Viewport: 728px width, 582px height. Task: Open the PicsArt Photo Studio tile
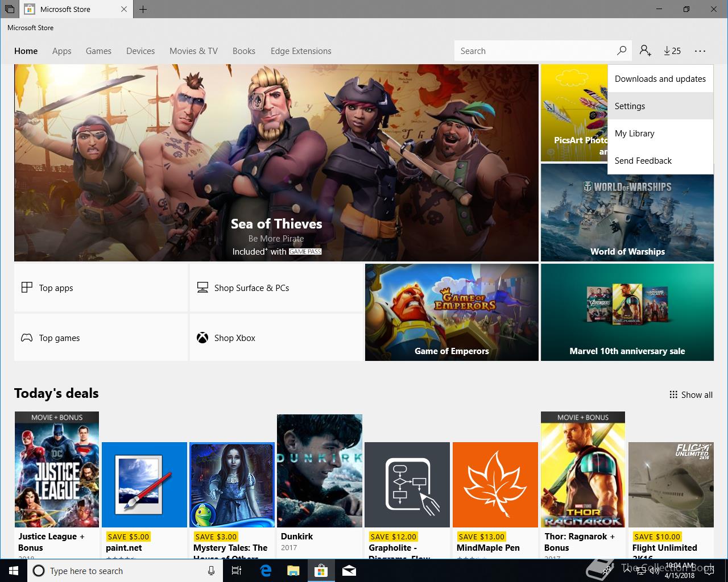pos(574,113)
